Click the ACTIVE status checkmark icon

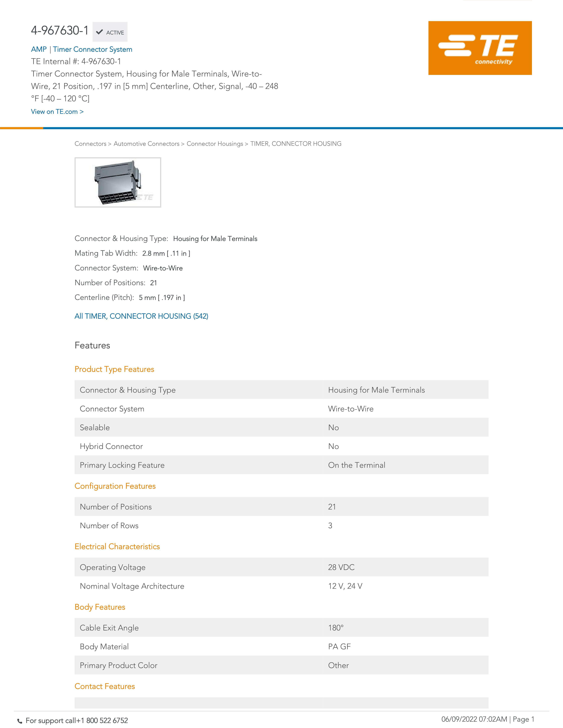[x=99, y=32]
